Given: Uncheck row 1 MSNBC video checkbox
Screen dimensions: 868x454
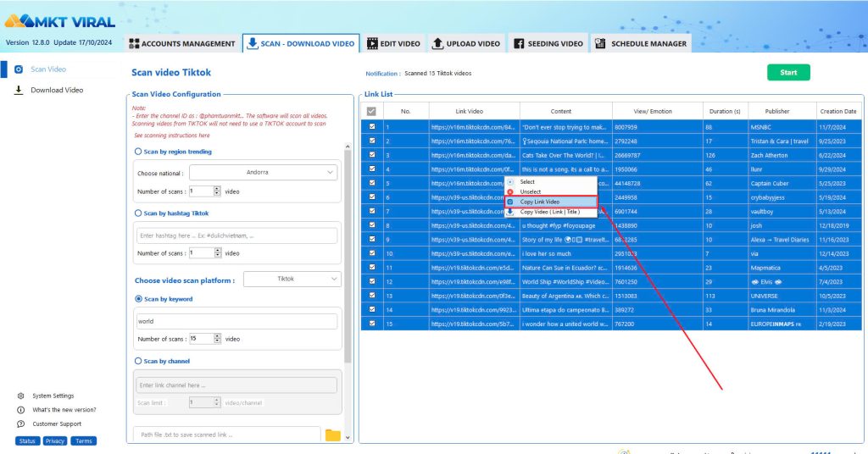Looking at the screenshot, I should tap(372, 127).
